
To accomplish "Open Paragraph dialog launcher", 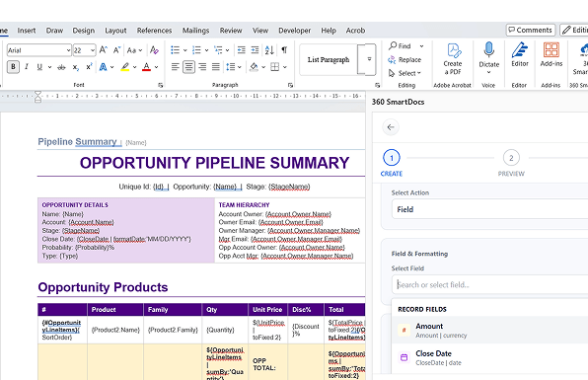I will pyautogui.click(x=290, y=85).
